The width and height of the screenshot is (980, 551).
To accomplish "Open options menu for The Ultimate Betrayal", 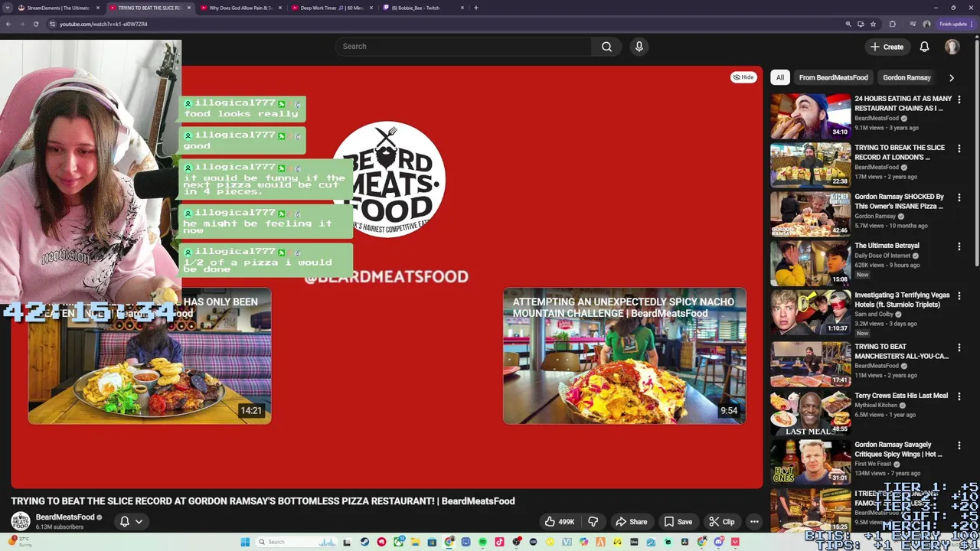I will [x=959, y=246].
